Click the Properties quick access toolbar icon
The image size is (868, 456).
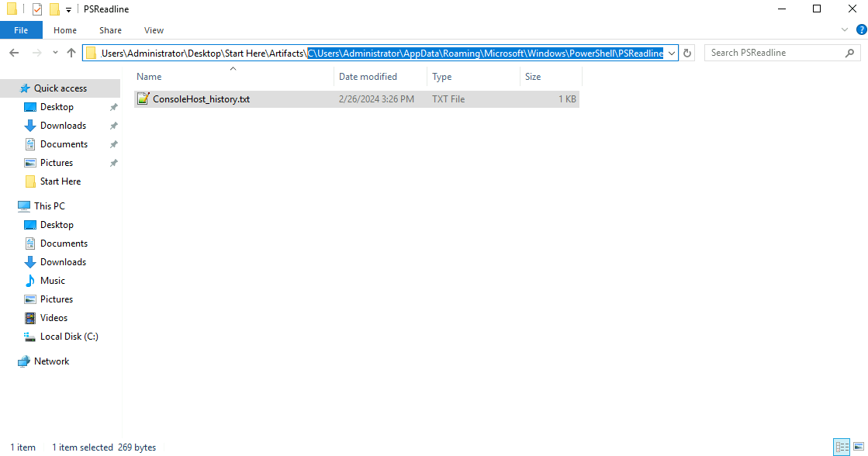(x=37, y=9)
